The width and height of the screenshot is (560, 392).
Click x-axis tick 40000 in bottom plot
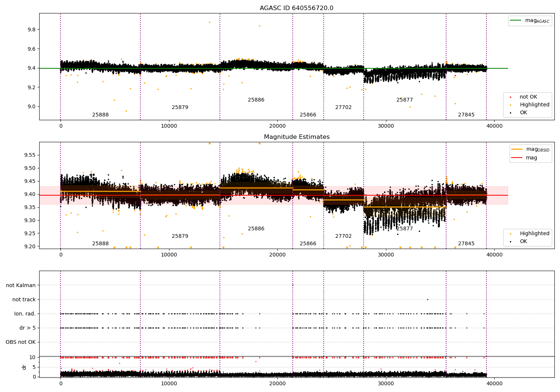(494, 383)
